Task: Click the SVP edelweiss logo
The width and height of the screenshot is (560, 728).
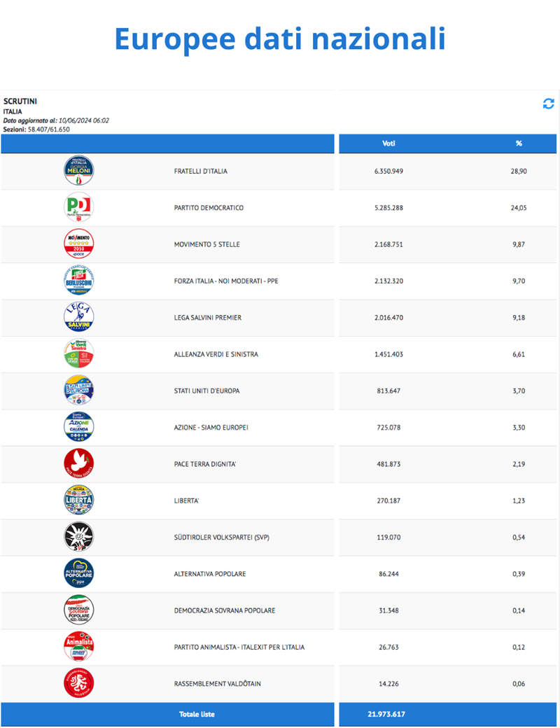Action: 78,537
